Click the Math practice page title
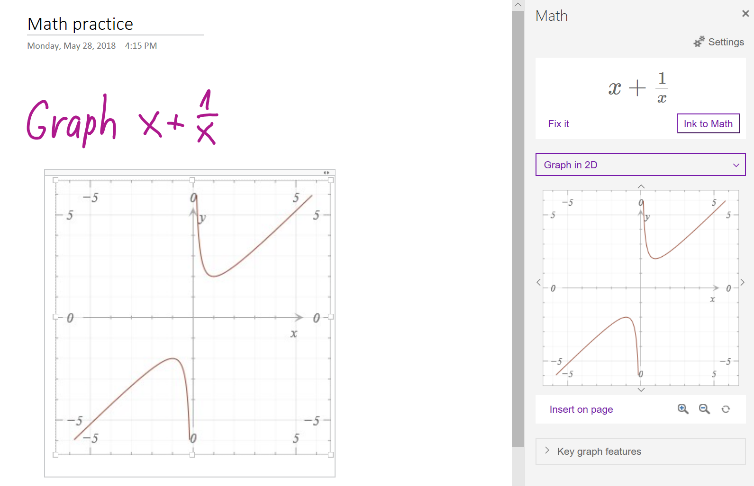 click(x=80, y=24)
